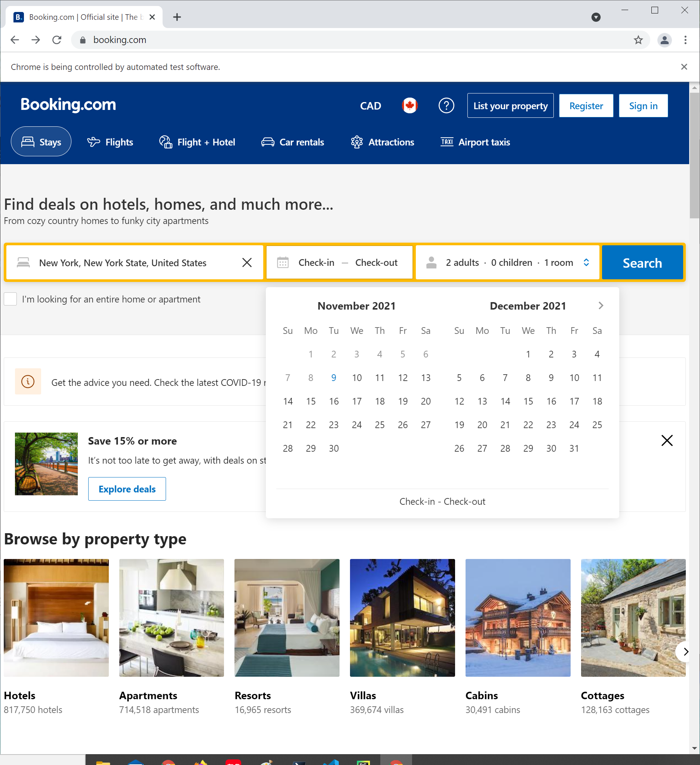The width and height of the screenshot is (700, 765).
Task: Click List your property
Action: [x=510, y=105]
